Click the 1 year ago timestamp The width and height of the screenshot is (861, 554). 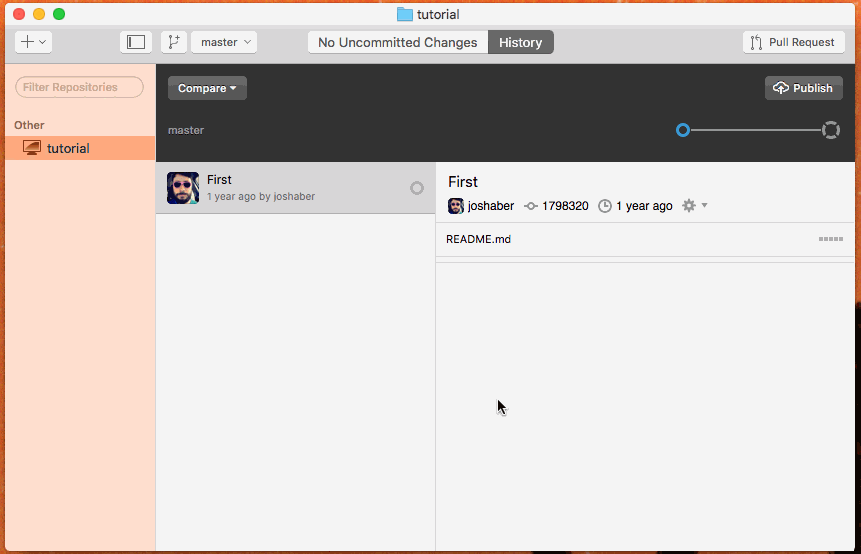(x=644, y=206)
